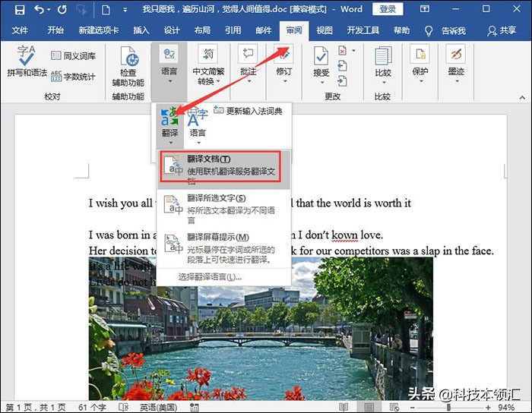Select the macro recording icon in the status bar
The width and height of the screenshot is (532, 413).
point(195,407)
